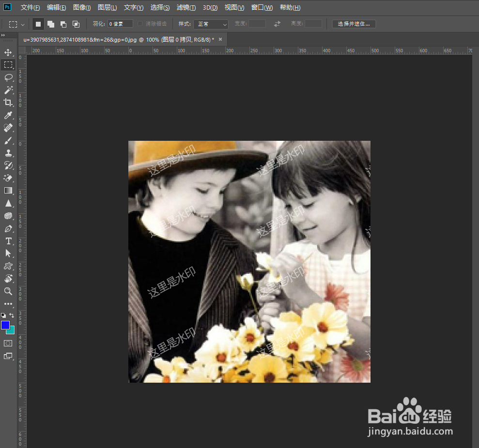Select the Gradient tool
The image size is (479, 448).
[8, 191]
